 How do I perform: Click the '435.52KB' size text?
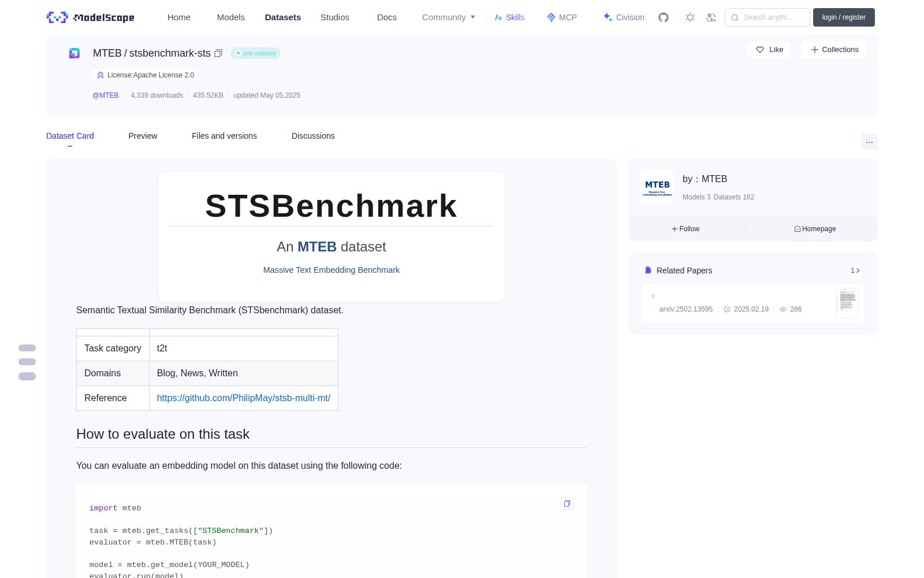[208, 95]
